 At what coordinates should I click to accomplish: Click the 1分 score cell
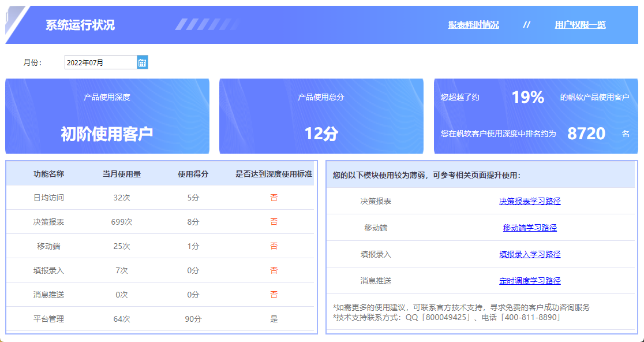(193, 246)
